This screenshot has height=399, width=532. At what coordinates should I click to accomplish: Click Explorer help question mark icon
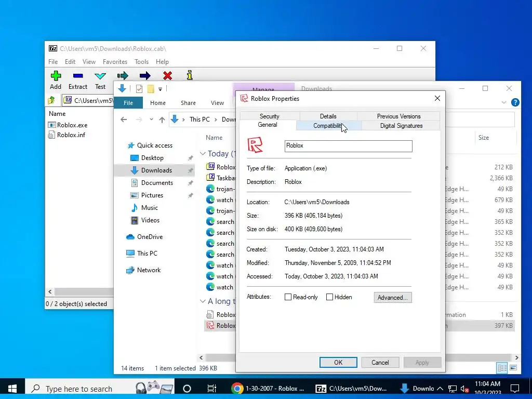(x=515, y=102)
